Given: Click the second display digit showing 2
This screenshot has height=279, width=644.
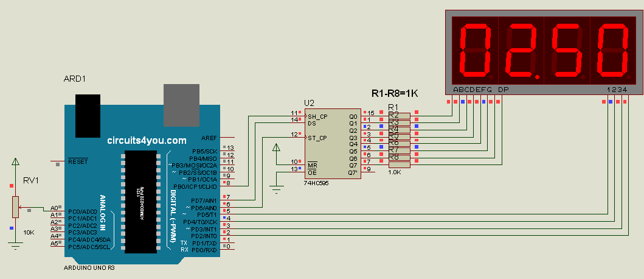Looking at the screenshot, I should pos(521,51).
